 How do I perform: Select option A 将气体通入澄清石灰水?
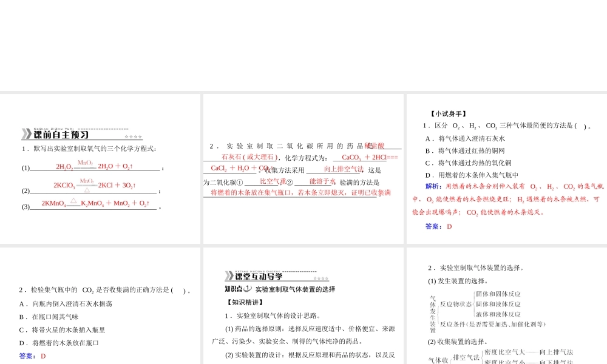(x=465, y=138)
